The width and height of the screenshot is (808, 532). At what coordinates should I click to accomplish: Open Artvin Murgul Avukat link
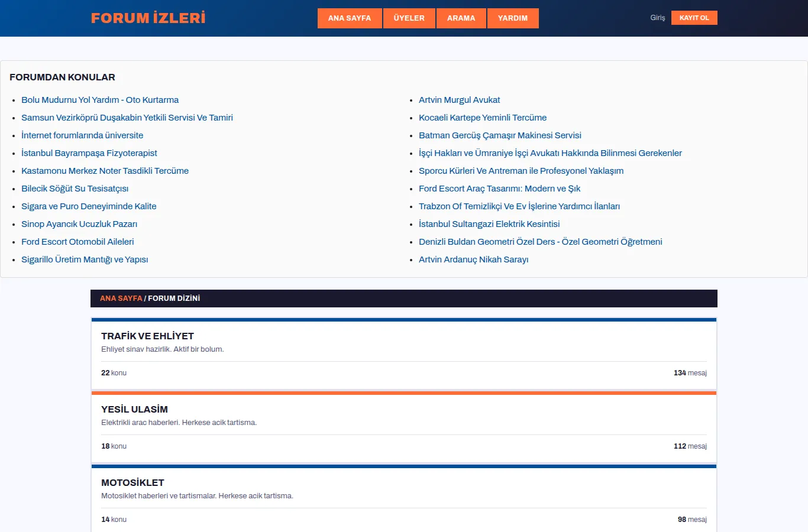(x=460, y=100)
